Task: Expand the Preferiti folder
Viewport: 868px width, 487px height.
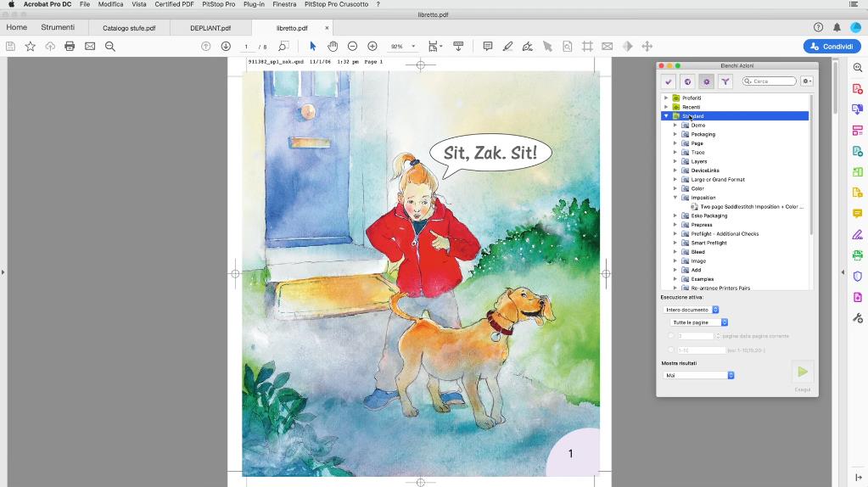Action: point(666,98)
